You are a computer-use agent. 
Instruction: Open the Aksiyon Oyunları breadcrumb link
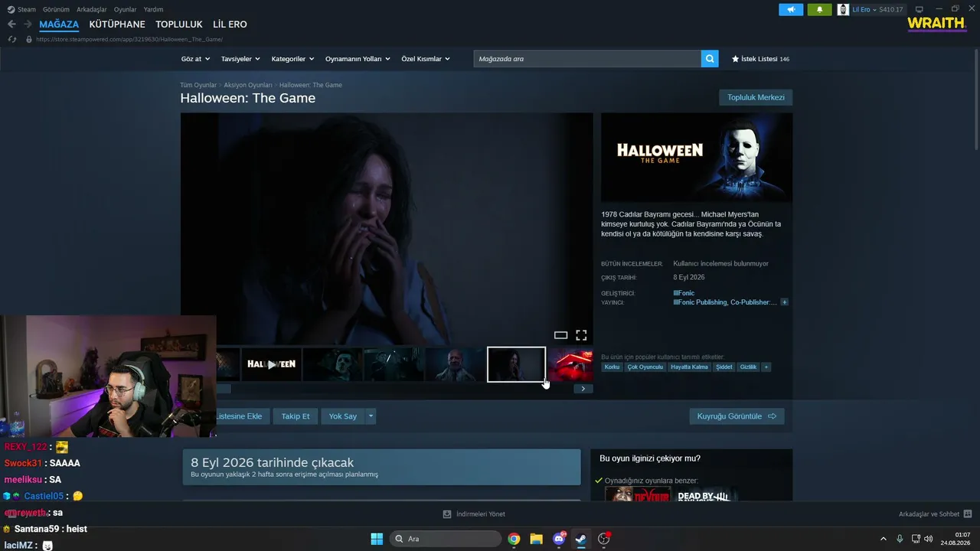tap(248, 85)
